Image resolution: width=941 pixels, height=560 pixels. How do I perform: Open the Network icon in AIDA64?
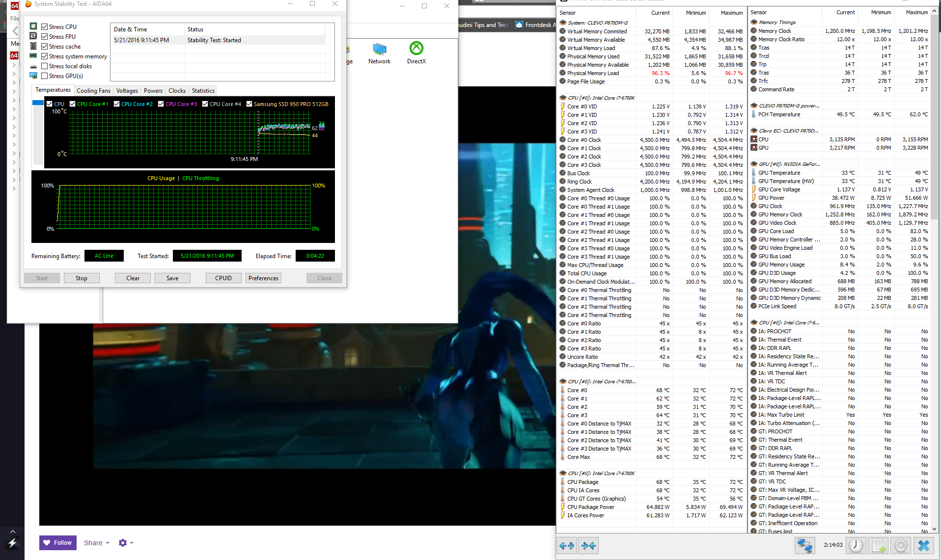point(379,53)
